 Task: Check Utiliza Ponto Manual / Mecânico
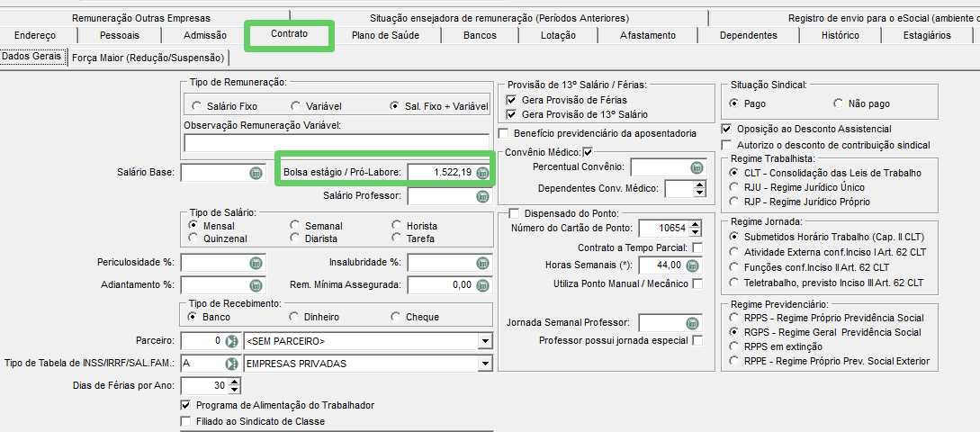(697, 283)
